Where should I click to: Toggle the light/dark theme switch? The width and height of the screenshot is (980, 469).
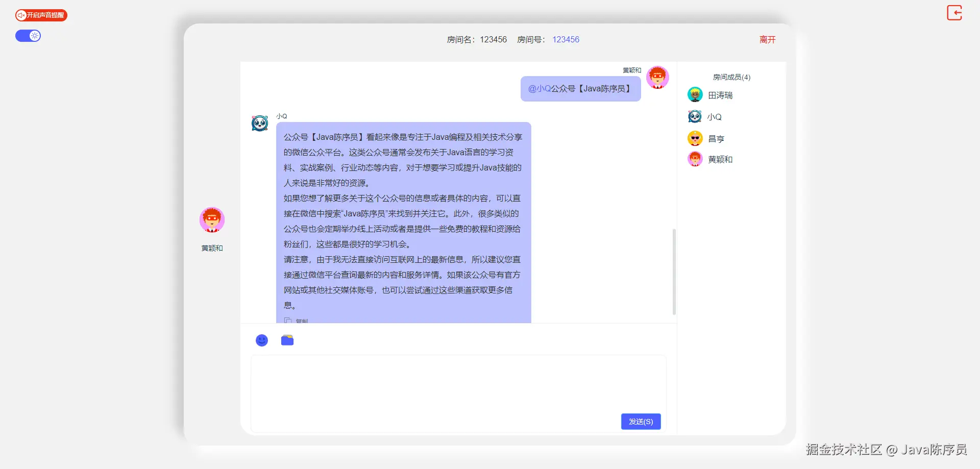tap(28, 36)
